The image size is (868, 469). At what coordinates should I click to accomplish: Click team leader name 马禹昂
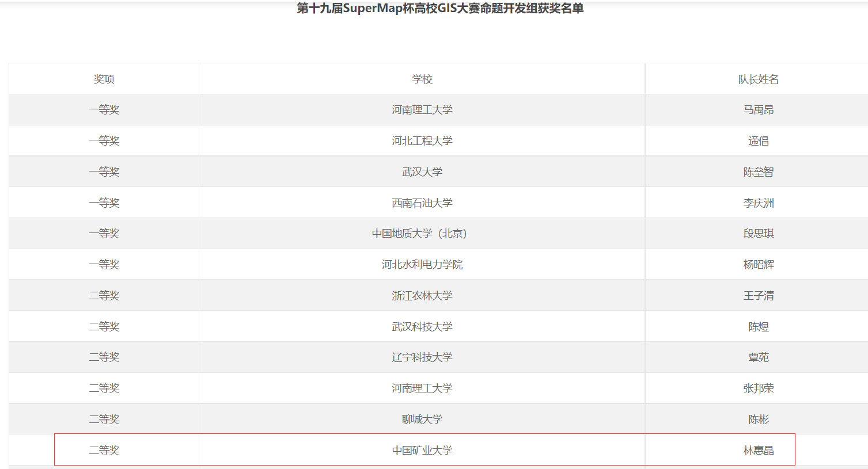758,110
